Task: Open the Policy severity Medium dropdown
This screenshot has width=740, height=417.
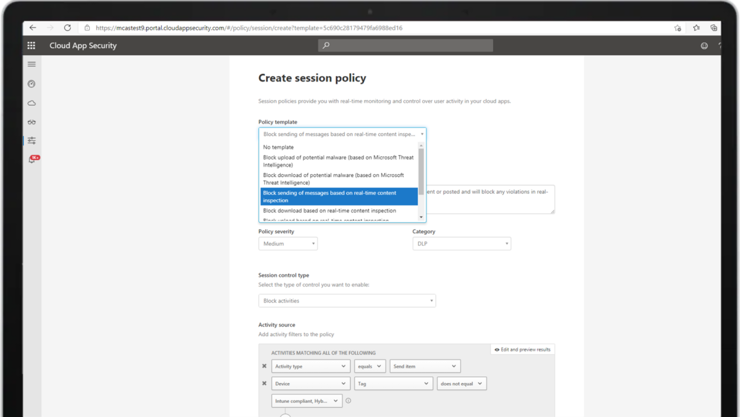Action: (288, 244)
